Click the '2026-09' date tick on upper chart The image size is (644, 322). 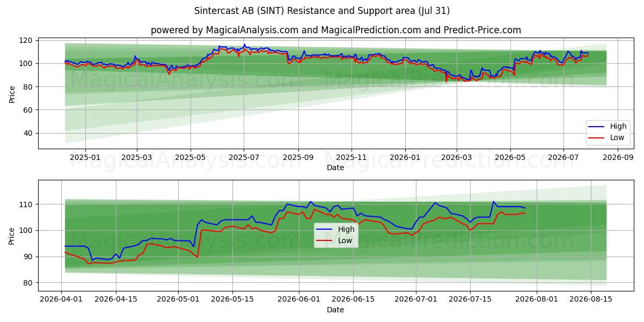point(618,157)
